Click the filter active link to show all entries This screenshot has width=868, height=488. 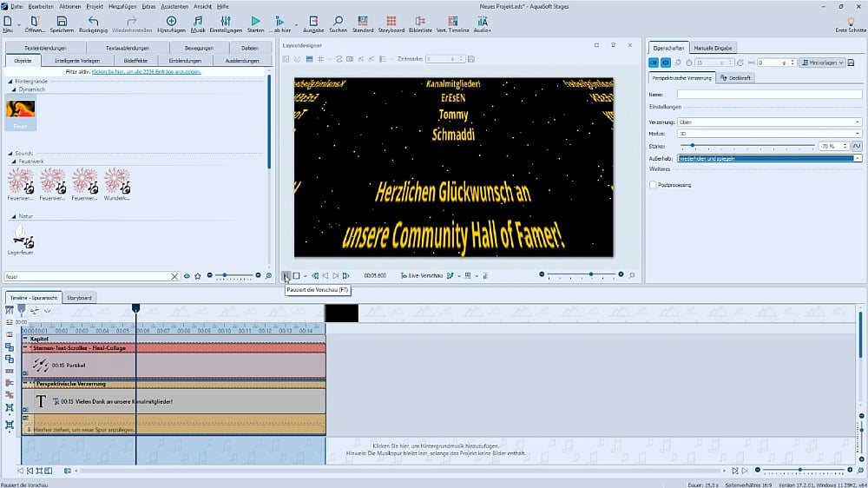coord(146,72)
